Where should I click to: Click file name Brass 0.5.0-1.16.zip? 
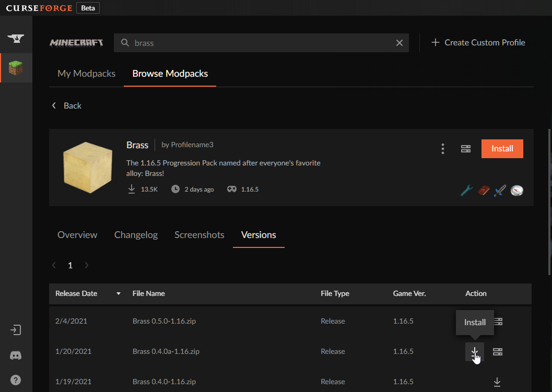(164, 321)
